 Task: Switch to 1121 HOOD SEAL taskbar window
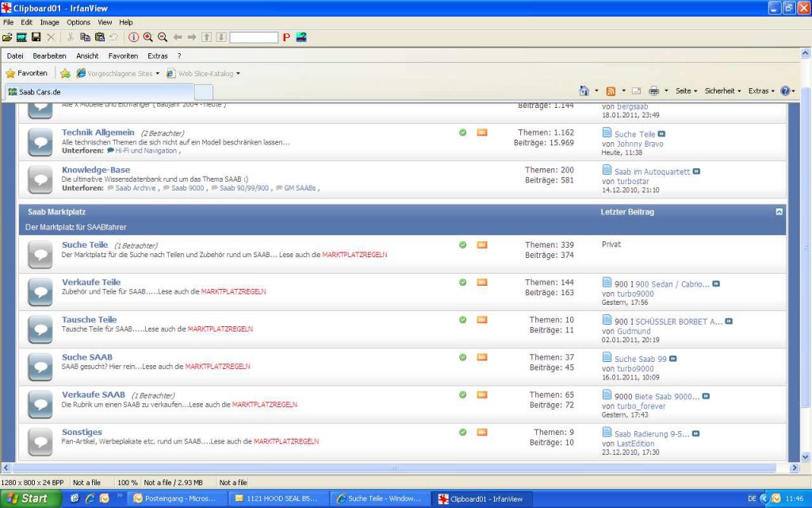(278, 498)
